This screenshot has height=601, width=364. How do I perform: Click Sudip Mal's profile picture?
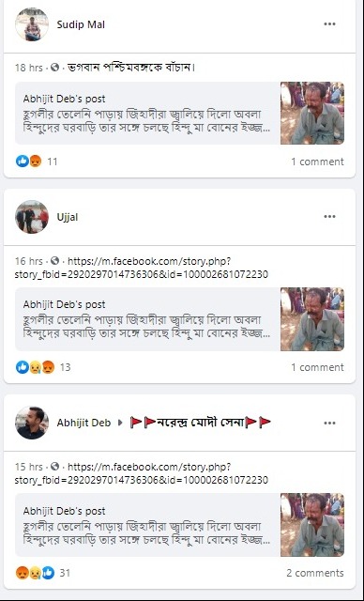(32, 24)
